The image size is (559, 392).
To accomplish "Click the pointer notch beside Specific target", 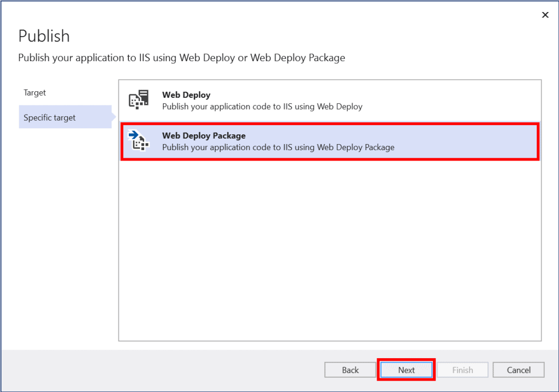I will pyautogui.click(x=114, y=117).
